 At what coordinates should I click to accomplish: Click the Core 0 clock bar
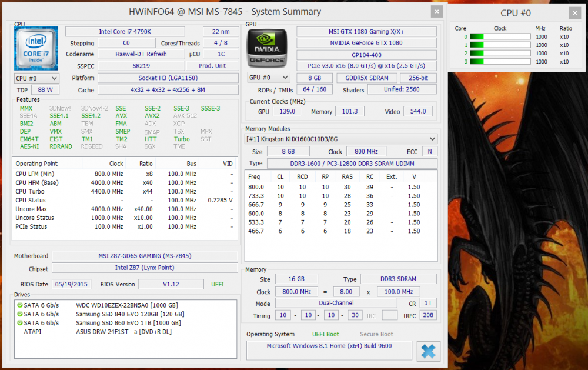click(x=499, y=36)
